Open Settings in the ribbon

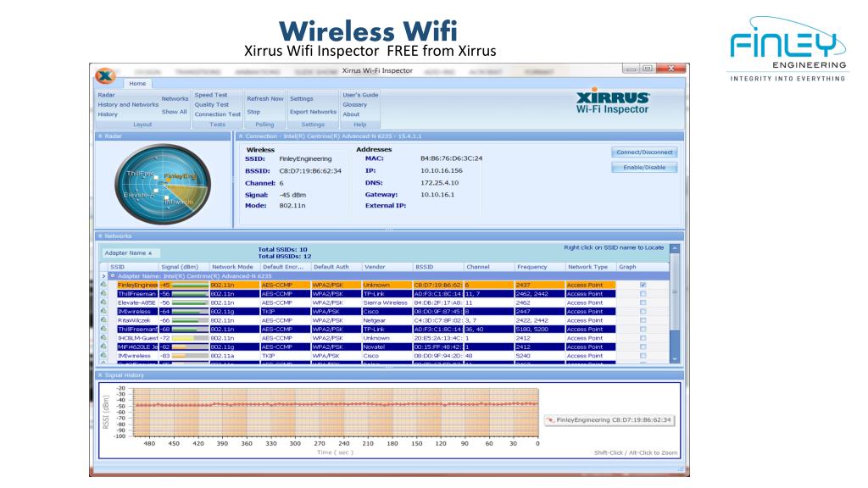(x=302, y=98)
